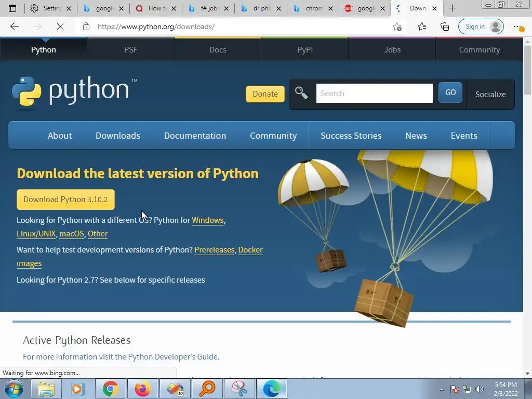Go back to the previous page

[x=15, y=26]
